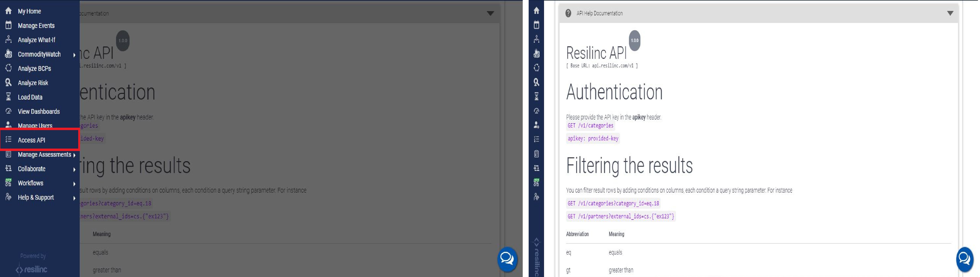Collapse the documentation panel in the dimmed screenshot

[x=490, y=13]
